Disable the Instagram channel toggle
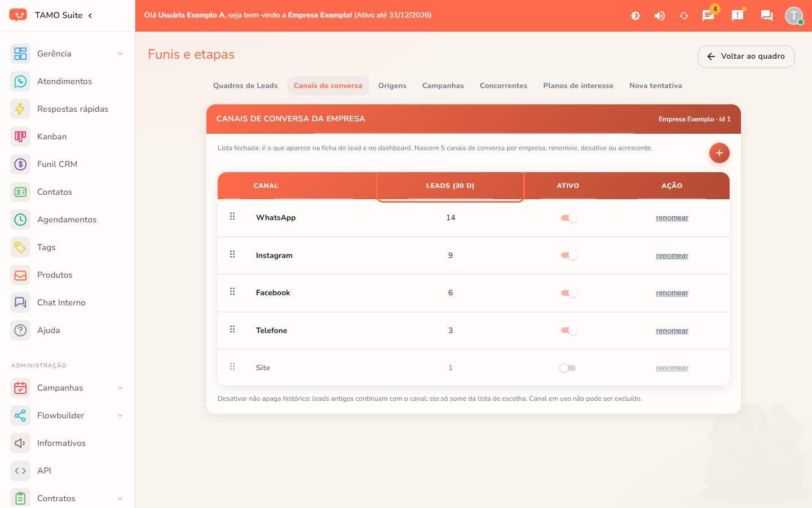812x508 pixels. pyautogui.click(x=568, y=256)
